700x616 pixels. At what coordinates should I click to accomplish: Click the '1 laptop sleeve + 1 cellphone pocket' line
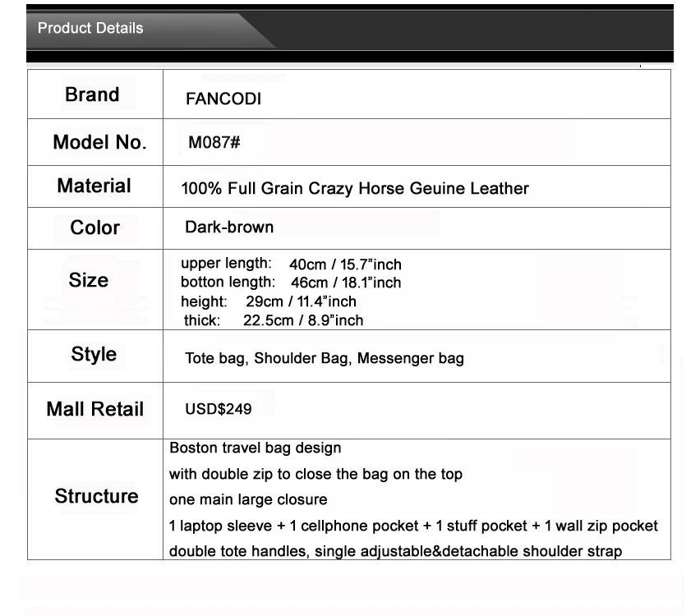coord(413,526)
